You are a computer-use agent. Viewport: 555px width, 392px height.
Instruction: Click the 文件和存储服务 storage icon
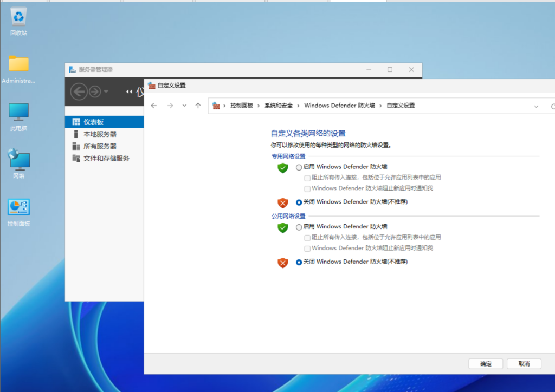pyautogui.click(x=76, y=158)
